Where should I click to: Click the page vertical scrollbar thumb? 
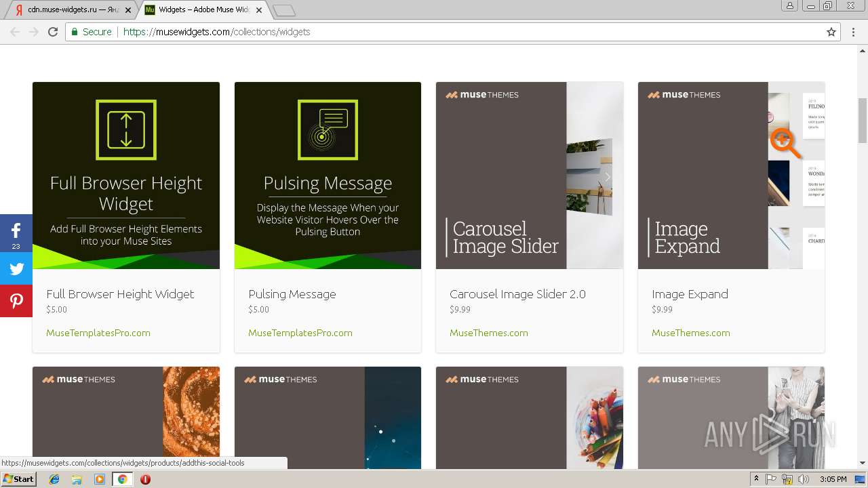click(x=863, y=121)
